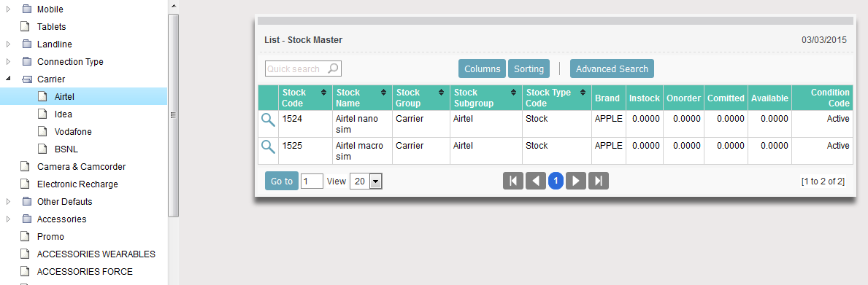Click the date 03/03/2015
The width and height of the screenshot is (868, 285).
(x=824, y=40)
